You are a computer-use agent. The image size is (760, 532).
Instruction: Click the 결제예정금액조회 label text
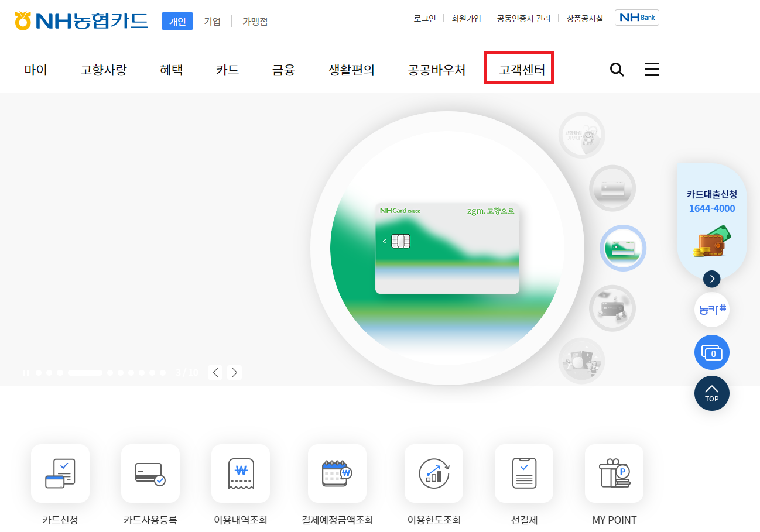coord(337,520)
